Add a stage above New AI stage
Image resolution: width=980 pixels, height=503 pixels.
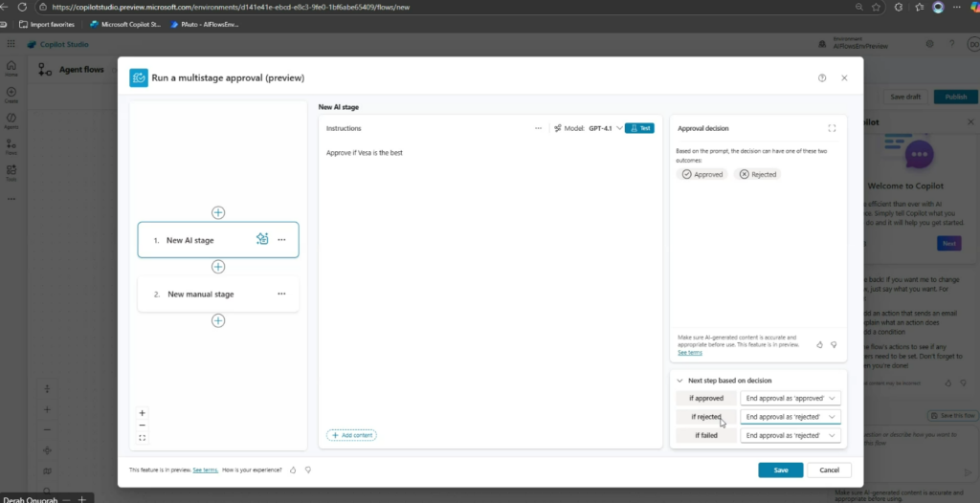(218, 211)
